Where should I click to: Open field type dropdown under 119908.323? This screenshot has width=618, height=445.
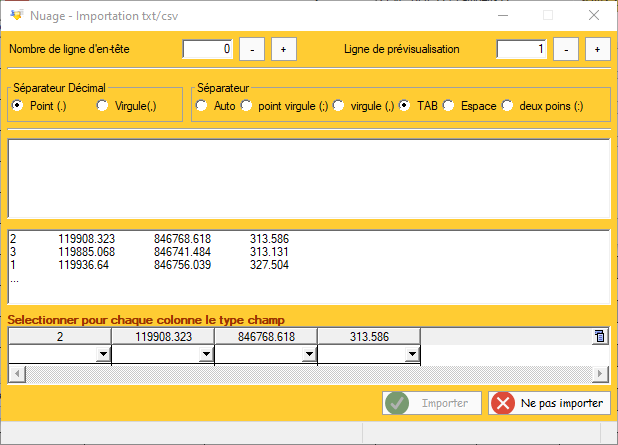(x=206, y=354)
